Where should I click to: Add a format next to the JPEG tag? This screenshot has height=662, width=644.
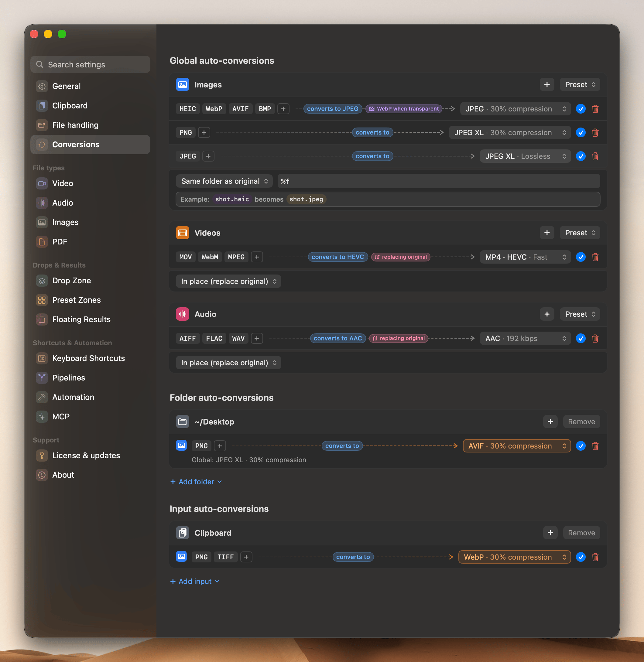[x=208, y=156]
